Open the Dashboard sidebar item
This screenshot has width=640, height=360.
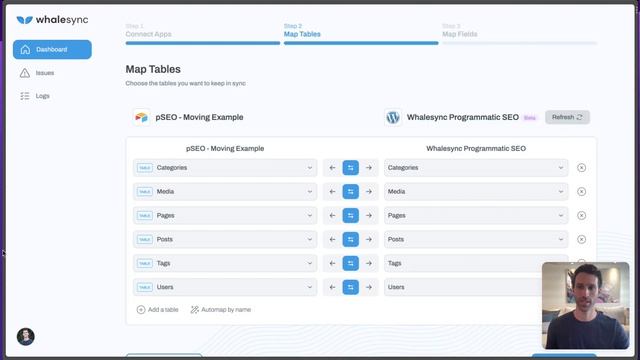pyautogui.click(x=52, y=49)
